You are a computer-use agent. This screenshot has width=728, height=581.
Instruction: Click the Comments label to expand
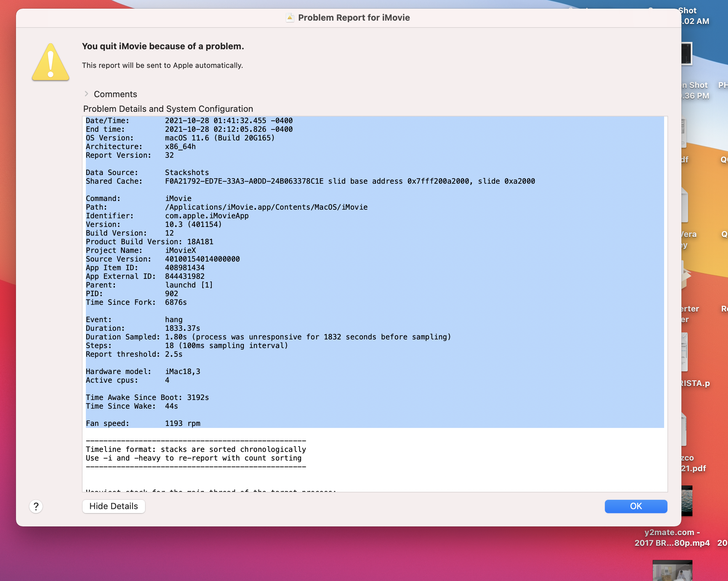(115, 94)
